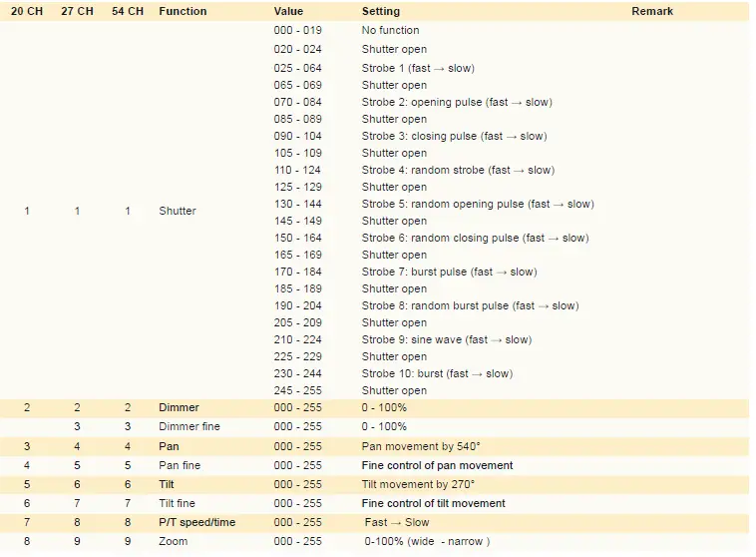Click the Zoom function cell
This screenshot has height=557, width=756.
tap(174, 542)
